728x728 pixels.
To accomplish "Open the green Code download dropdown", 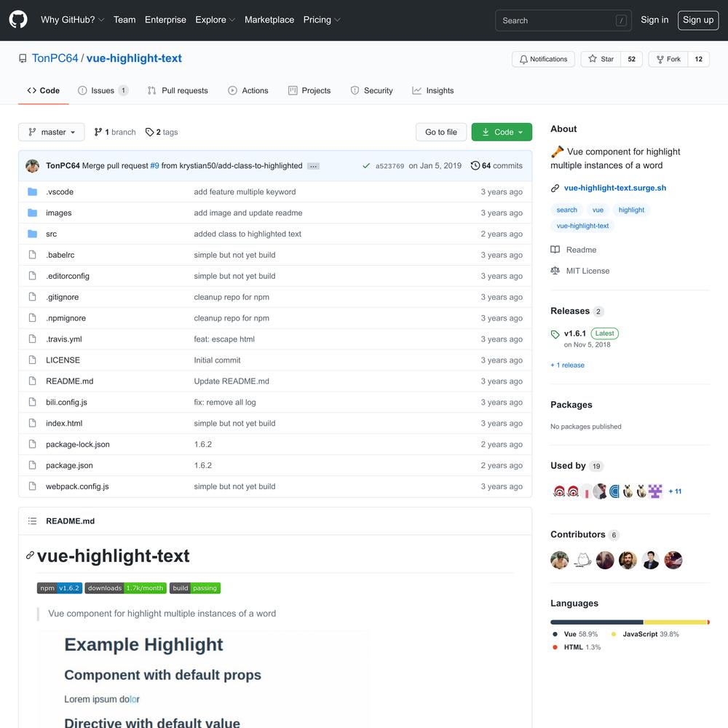I will pyautogui.click(x=502, y=132).
